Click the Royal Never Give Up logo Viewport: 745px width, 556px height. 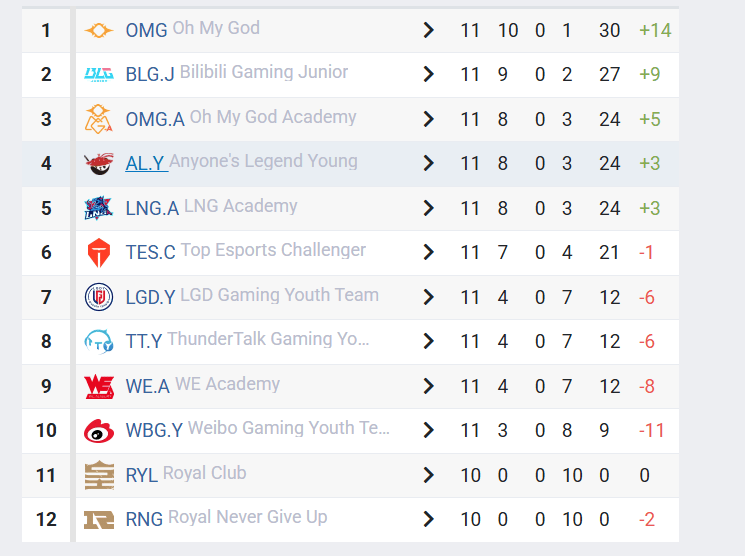[99, 519]
